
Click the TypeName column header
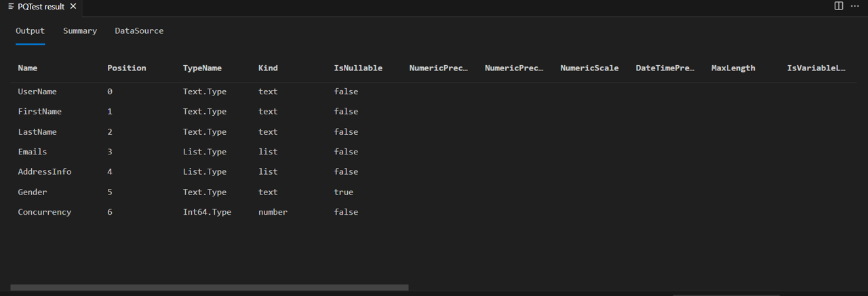[x=202, y=68]
